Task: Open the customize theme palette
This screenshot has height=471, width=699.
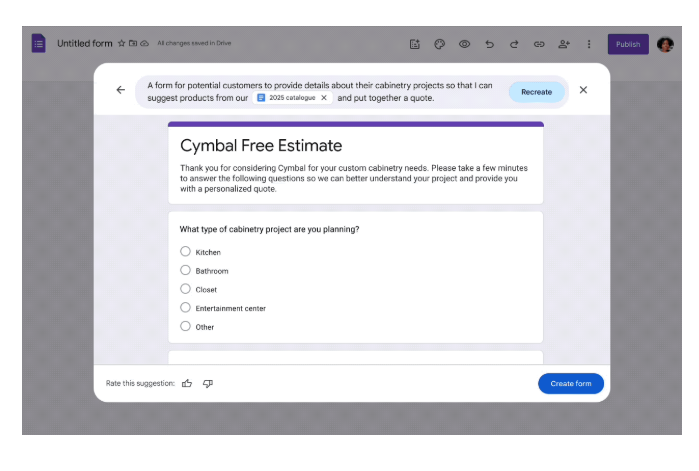Action: pos(439,44)
